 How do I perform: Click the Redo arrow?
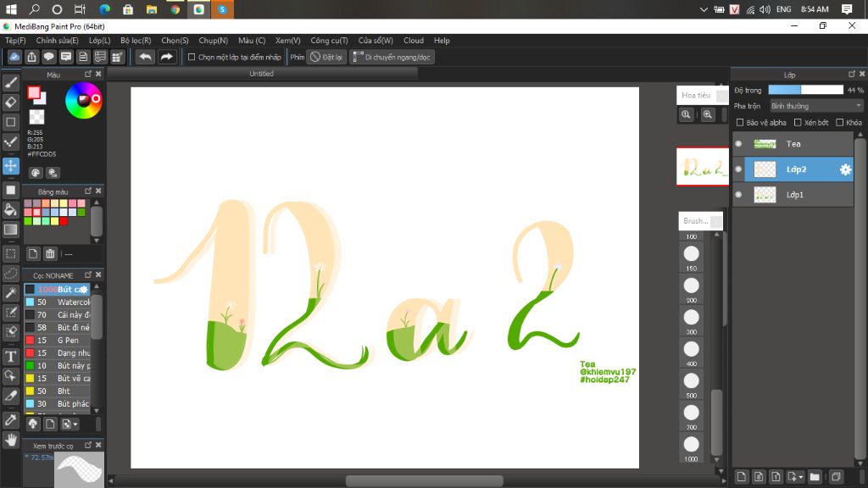click(166, 57)
